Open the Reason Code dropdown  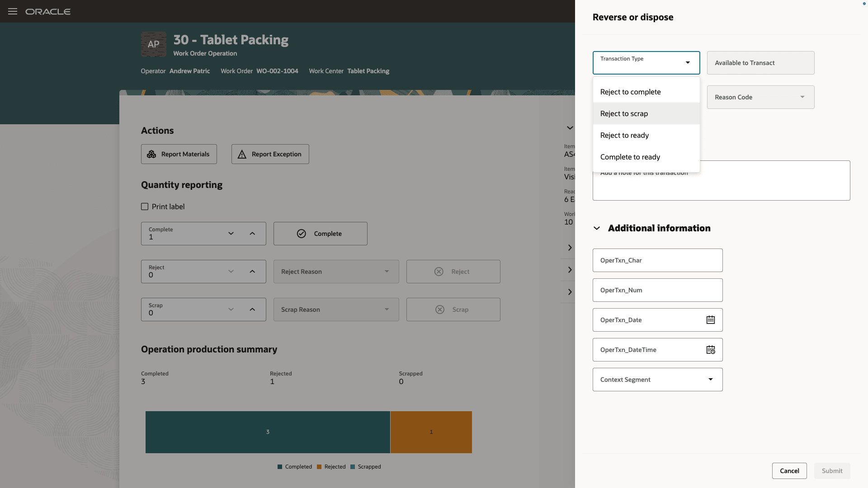(x=760, y=97)
